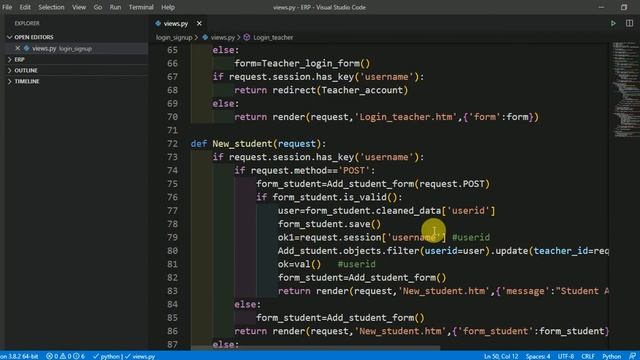Run the Python file with play icon

(x=613, y=24)
